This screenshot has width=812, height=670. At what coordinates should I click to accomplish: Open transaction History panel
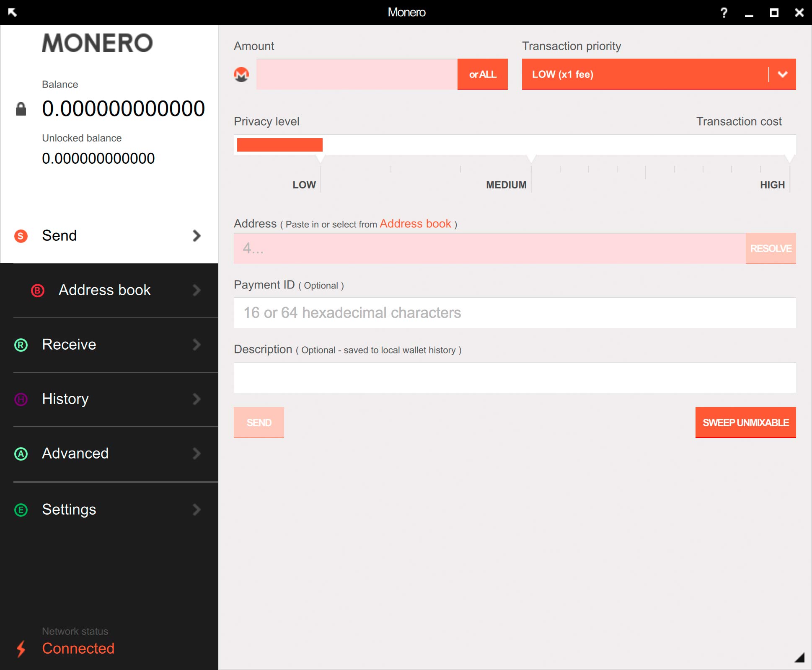click(x=109, y=399)
